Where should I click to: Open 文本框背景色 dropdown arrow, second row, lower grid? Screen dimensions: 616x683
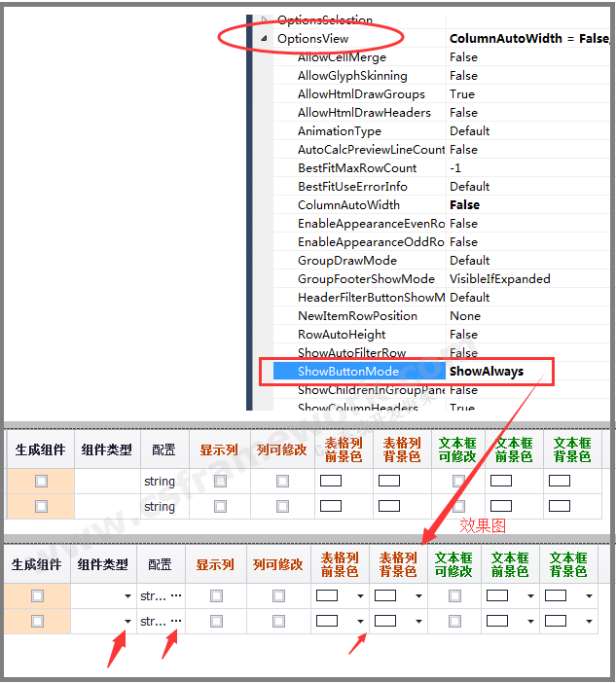tap(588, 622)
